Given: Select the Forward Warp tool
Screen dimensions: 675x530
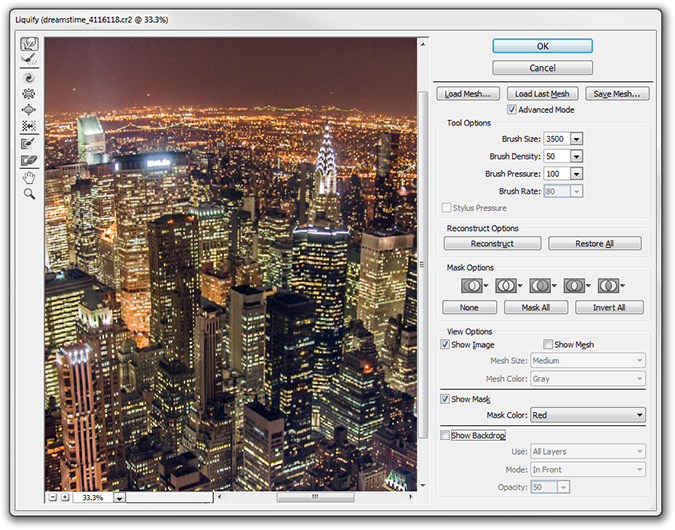Looking at the screenshot, I should tap(29, 45).
